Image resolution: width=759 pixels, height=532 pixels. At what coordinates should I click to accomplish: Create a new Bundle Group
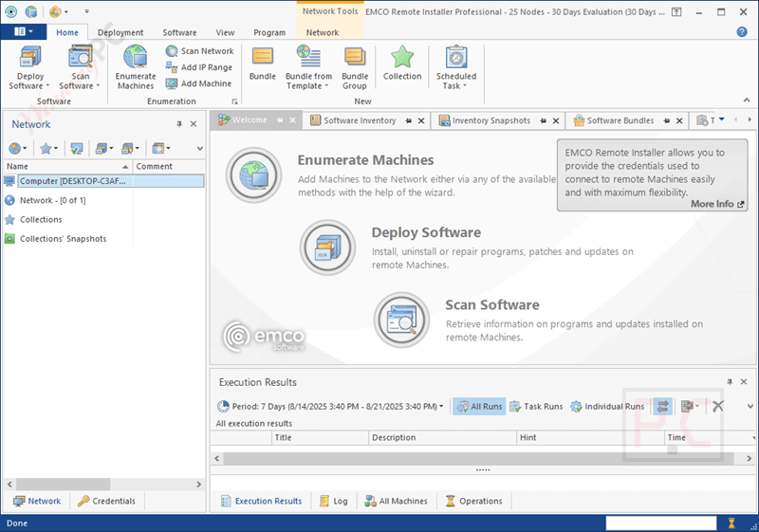(x=355, y=67)
